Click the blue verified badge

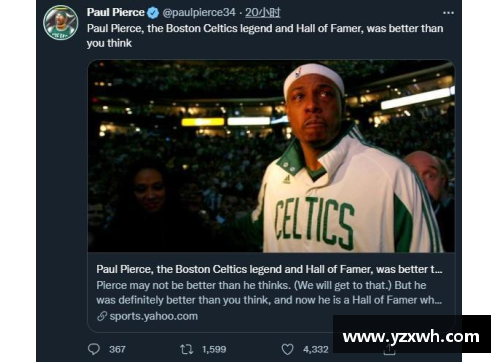(x=153, y=13)
